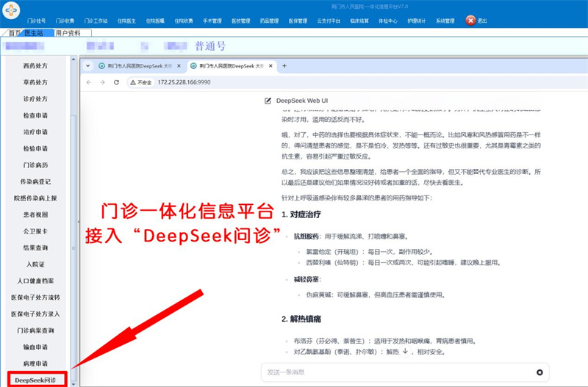Open 门诊收费 menu

point(65,21)
